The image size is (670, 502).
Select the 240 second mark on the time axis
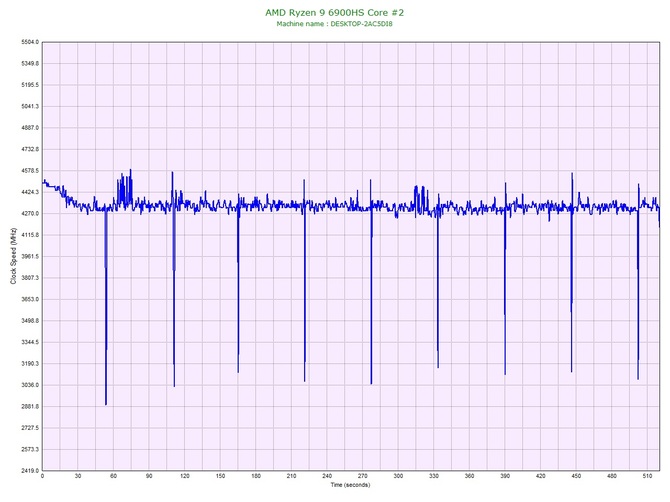[x=327, y=476]
